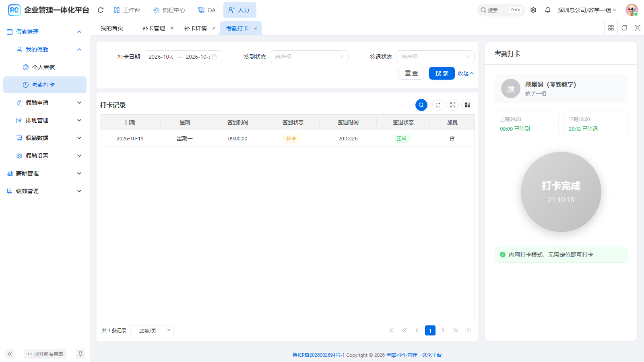Select 个人看板 in the sidebar

(45, 67)
